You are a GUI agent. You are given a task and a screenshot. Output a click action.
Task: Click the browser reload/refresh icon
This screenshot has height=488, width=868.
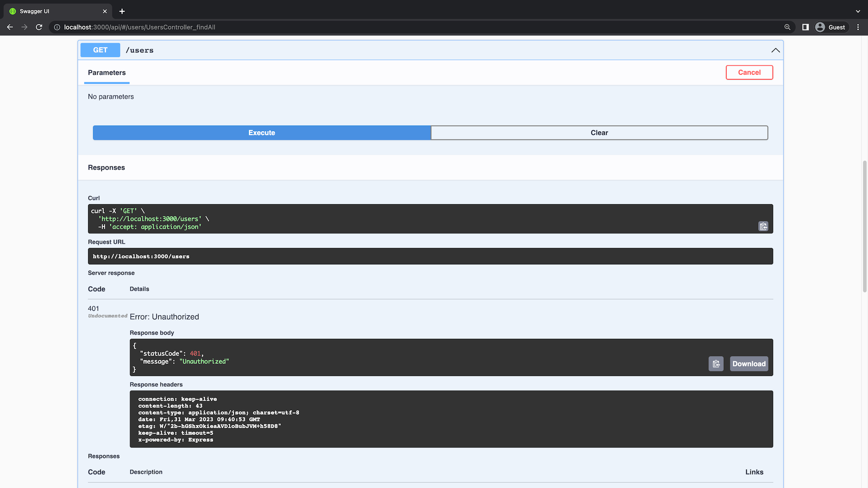click(39, 27)
